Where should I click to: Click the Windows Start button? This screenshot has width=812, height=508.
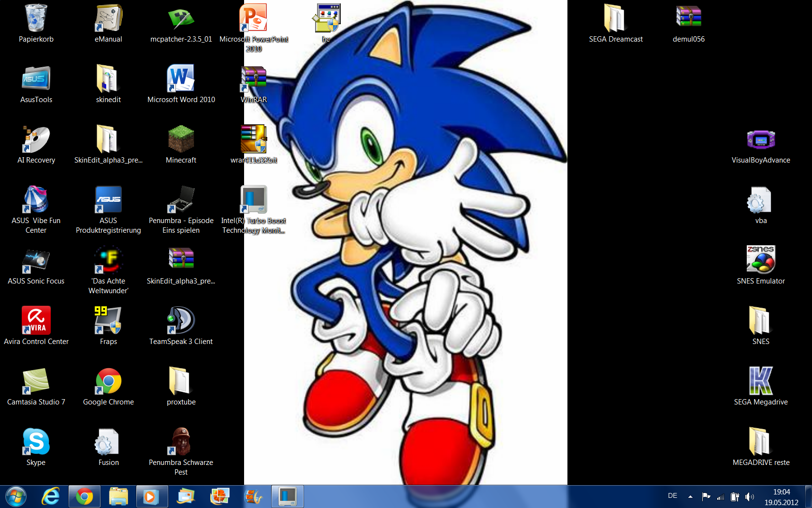pyautogui.click(x=16, y=496)
